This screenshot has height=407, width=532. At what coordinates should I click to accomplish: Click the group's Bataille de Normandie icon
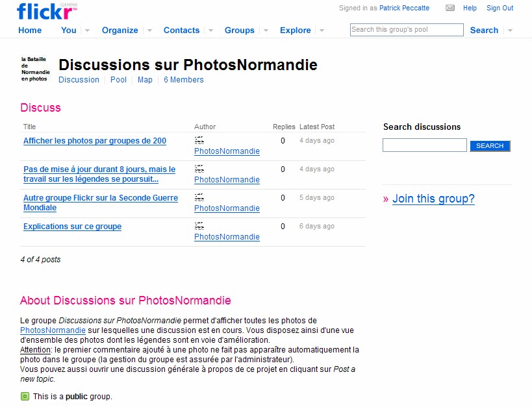[35, 69]
